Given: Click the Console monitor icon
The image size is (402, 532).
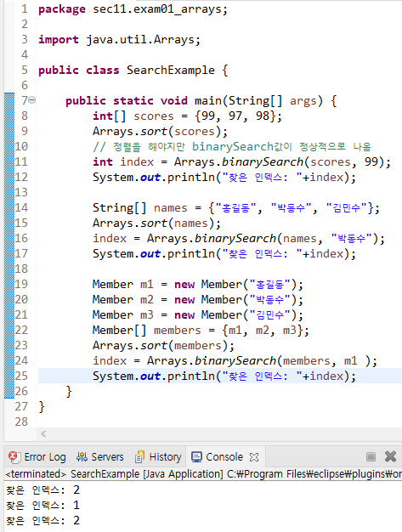Looking at the screenshot, I should point(196,457).
